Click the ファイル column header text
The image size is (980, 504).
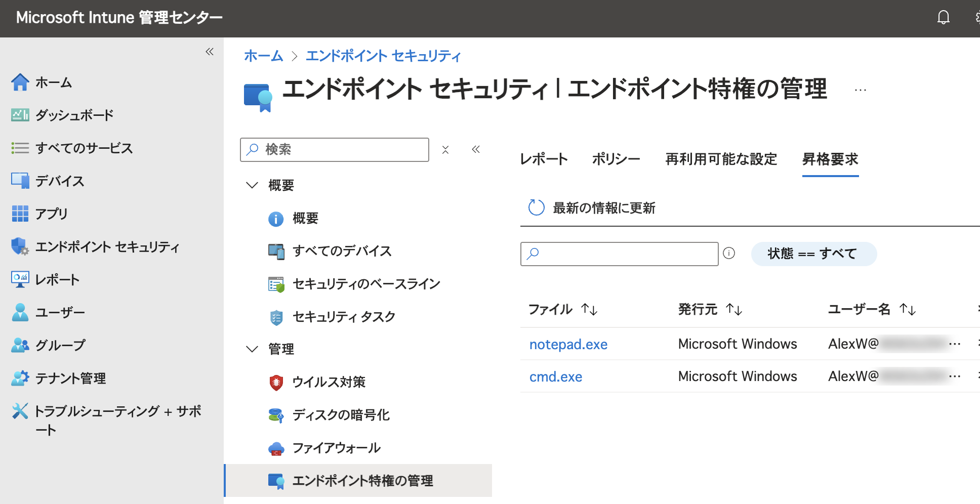coord(551,309)
